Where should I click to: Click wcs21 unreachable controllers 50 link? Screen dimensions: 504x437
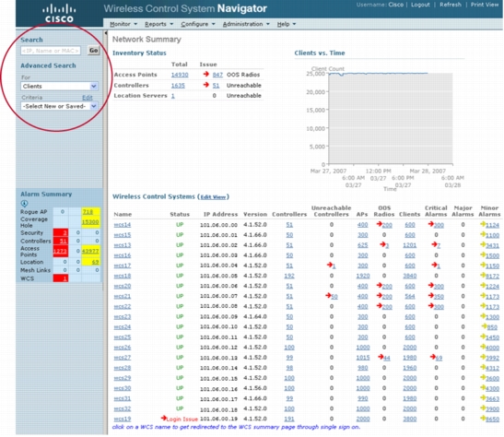[x=334, y=297]
